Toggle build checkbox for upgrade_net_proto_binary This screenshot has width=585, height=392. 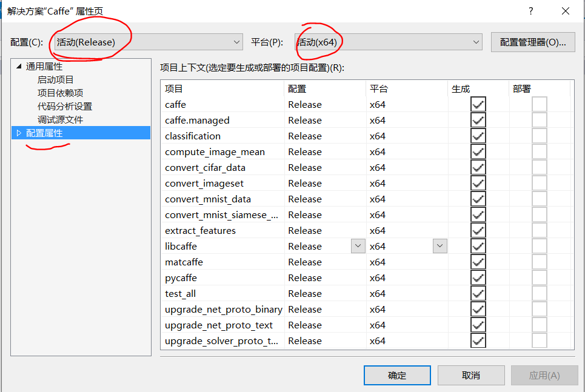(x=478, y=309)
